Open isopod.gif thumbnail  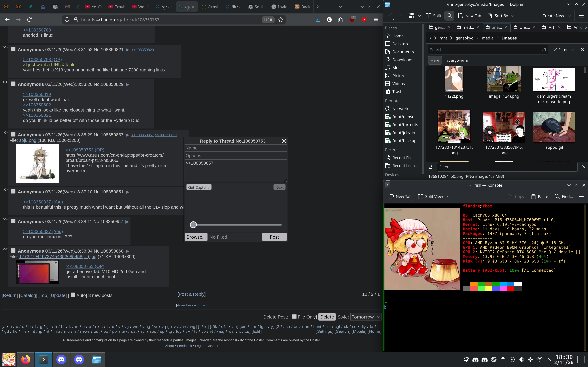click(x=554, y=127)
